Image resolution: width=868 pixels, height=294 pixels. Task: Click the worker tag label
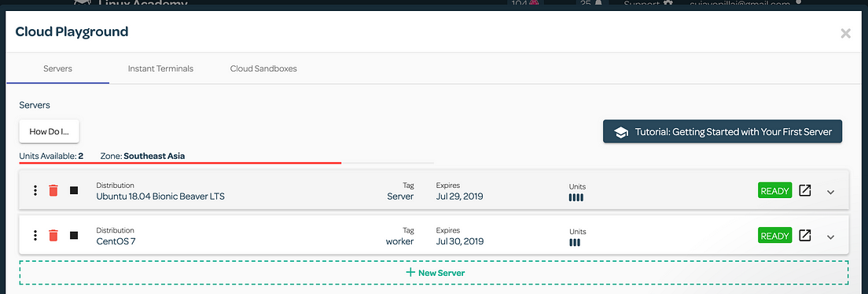(x=399, y=241)
